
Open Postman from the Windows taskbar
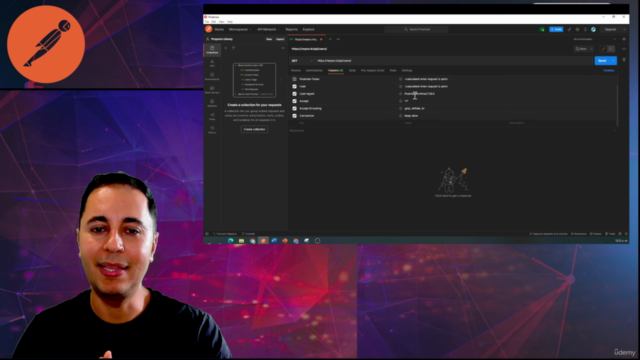263,241
